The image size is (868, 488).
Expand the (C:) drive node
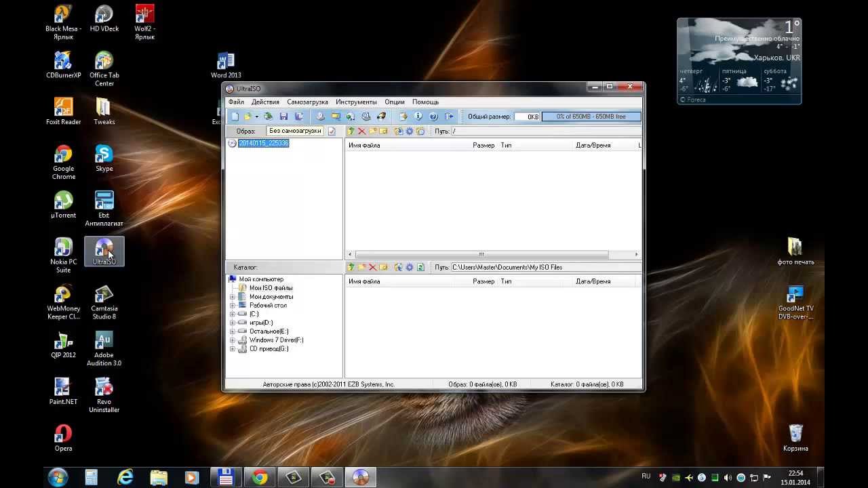click(x=233, y=314)
